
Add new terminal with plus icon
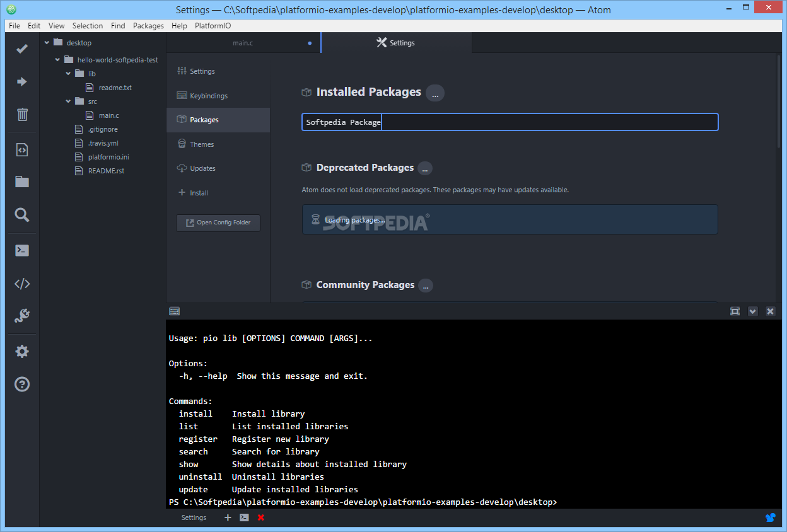(x=228, y=518)
